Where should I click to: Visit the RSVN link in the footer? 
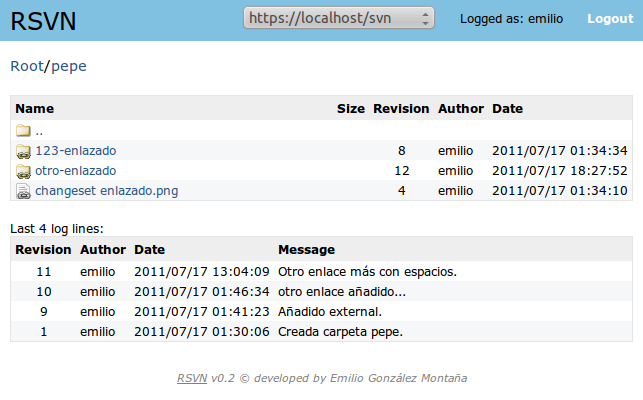click(x=192, y=378)
